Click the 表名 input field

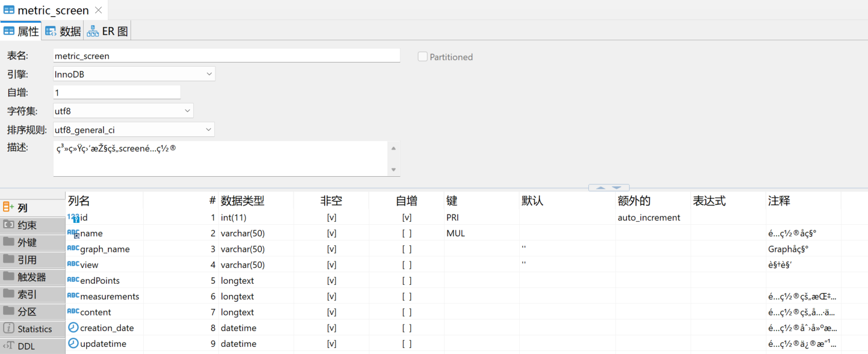tap(226, 56)
